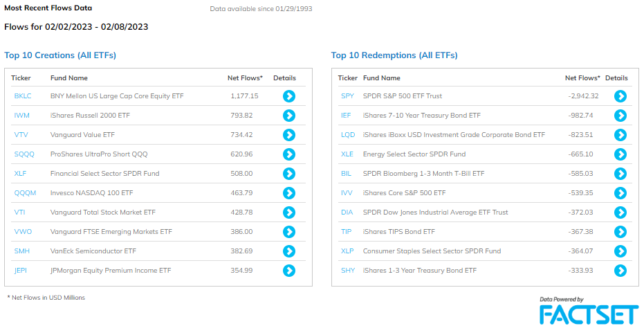
Task: Select iShares Russell 2000 ETF name
Action: point(90,116)
